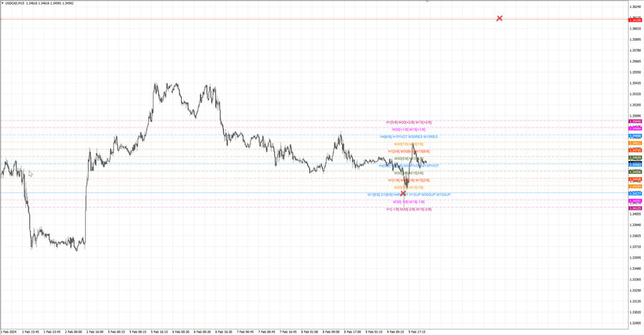The width and height of the screenshot is (644, 335).
Task: Click the olive 1.34506 price tag
Action: (x=635, y=172)
